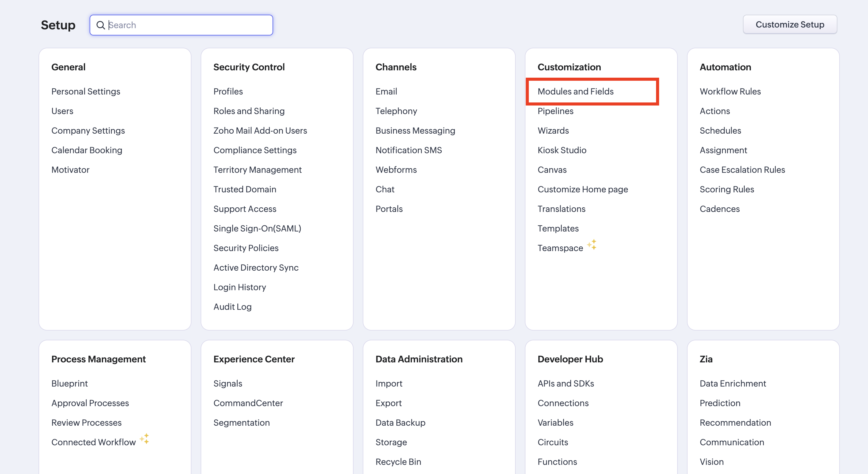Open Roles and Sharing settings
The image size is (868, 474).
coord(249,111)
